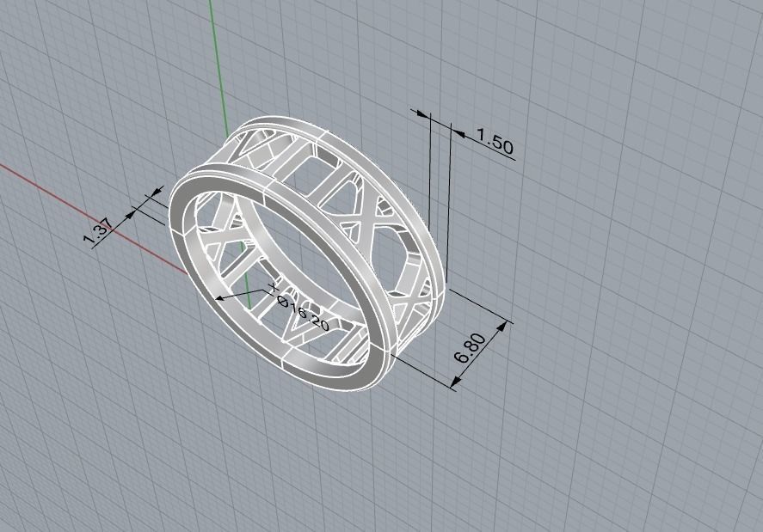Select the 1.50 dimension text

point(494,142)
